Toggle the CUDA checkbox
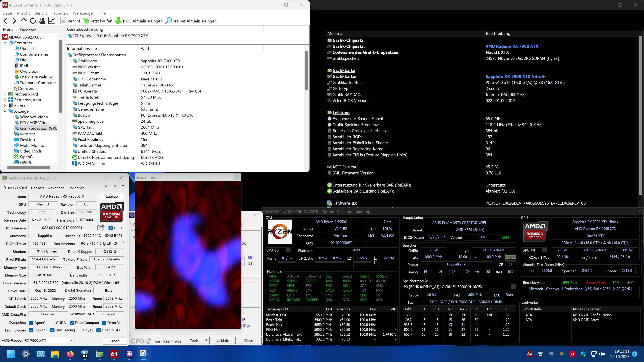 53,323
